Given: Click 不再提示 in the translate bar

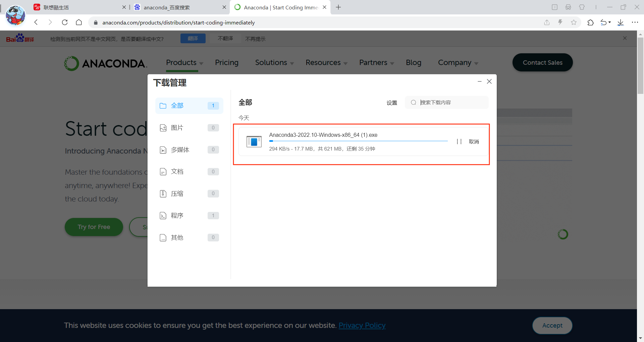Looking at the screenshot, I should click(x=255, y=39).
